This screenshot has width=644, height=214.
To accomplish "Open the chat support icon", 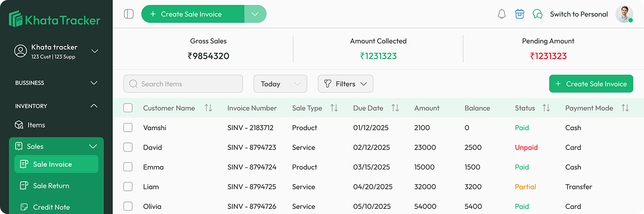I will pyautogui.click(x=537, y=14).
